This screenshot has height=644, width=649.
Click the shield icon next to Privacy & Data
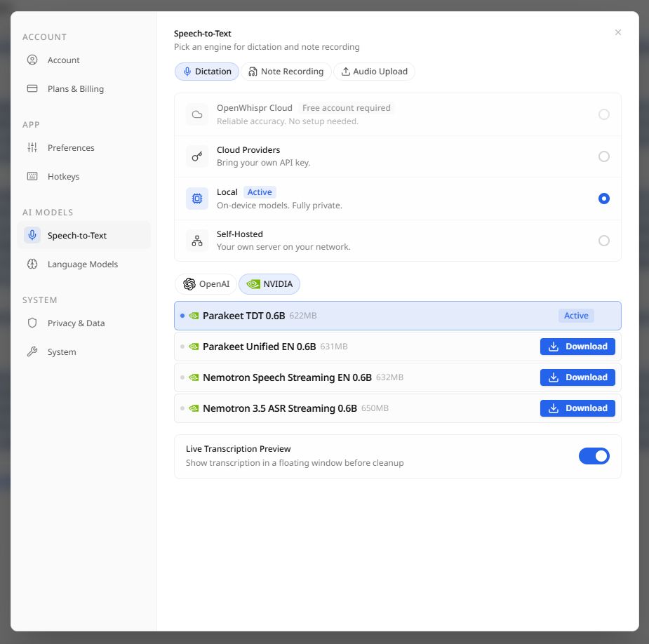[32, 323]
